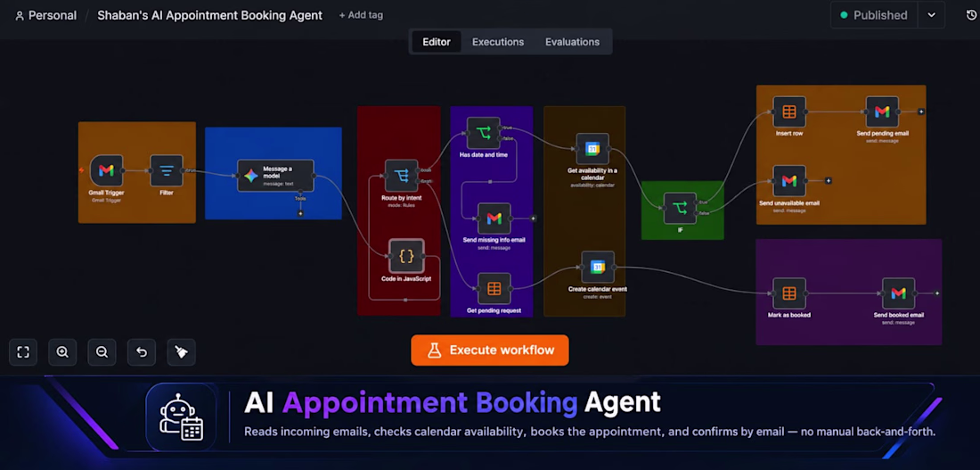
Task: Zoom in on the canvas
Action: click(x=62, y=352)
